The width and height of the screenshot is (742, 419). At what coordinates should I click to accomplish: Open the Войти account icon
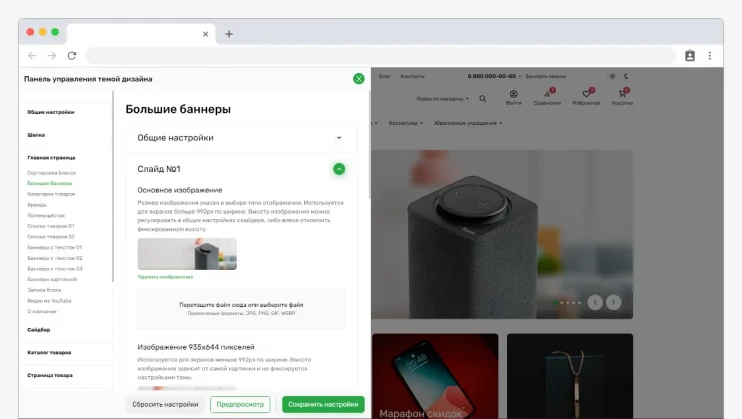pos(513,95)
